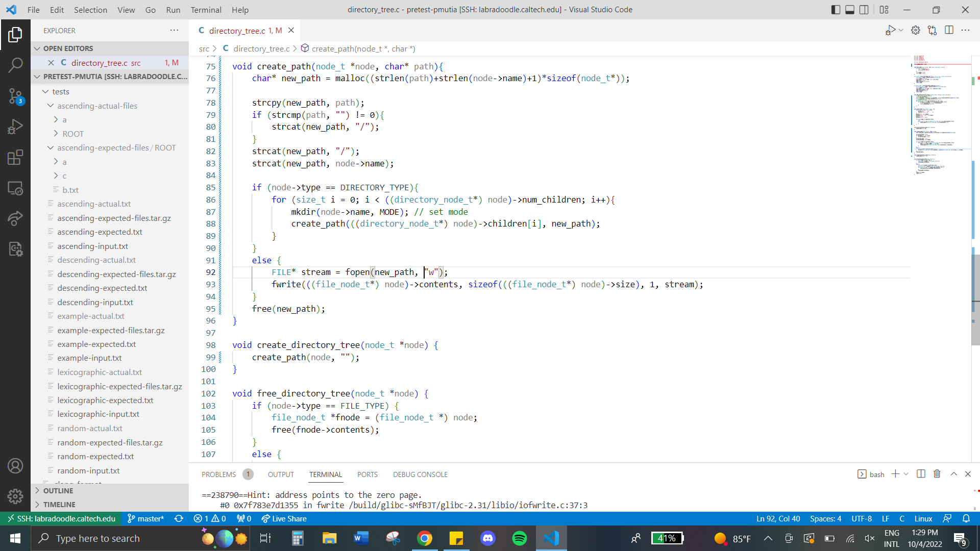Toggle Primary Side Bar layout button
This screenshot has height=551, width=980.
[x=836, y=10]
